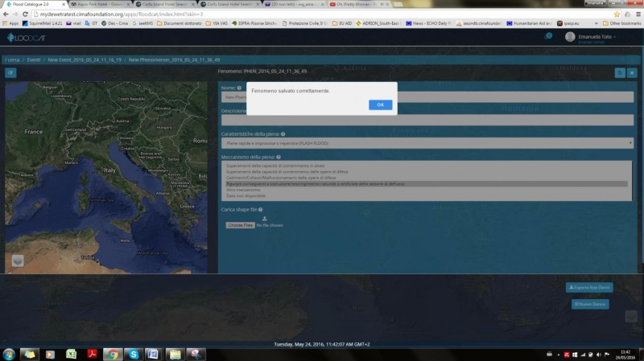644x361 pixels.
Task: Open VIA VAS bookmark folder
Action: (x=217, y=23)
